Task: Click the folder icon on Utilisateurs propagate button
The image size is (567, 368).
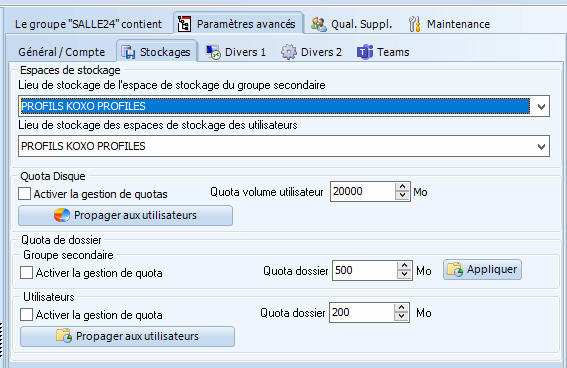Action: tap(64, 336)
